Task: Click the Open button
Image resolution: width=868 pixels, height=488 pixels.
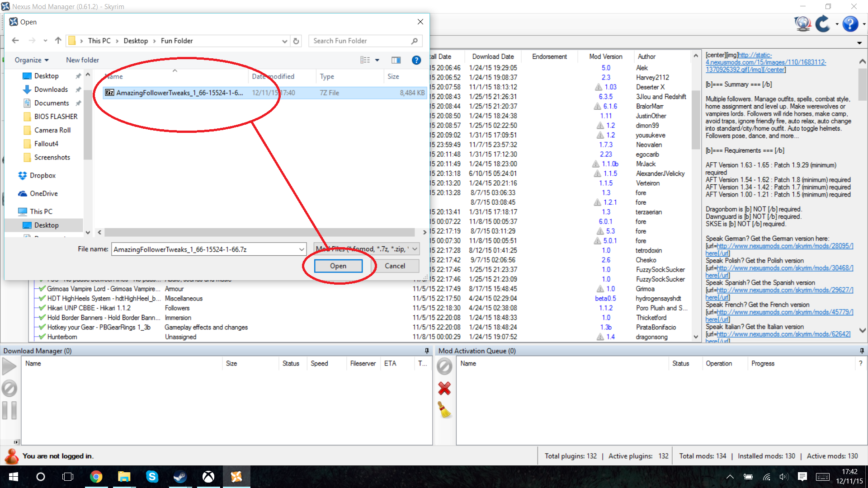Action: (x=338, y=266)
